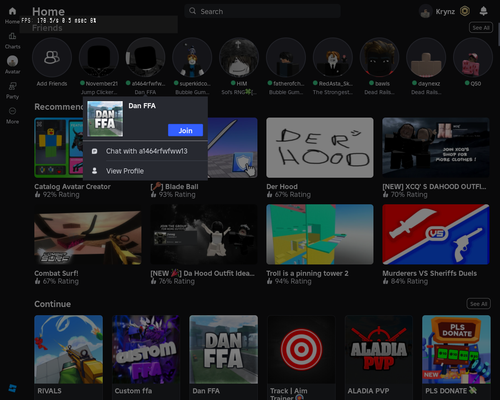The height and width of the screenshot is (400, 500).
Task: Click the search magnifier icon
Action: click(192, 11)
